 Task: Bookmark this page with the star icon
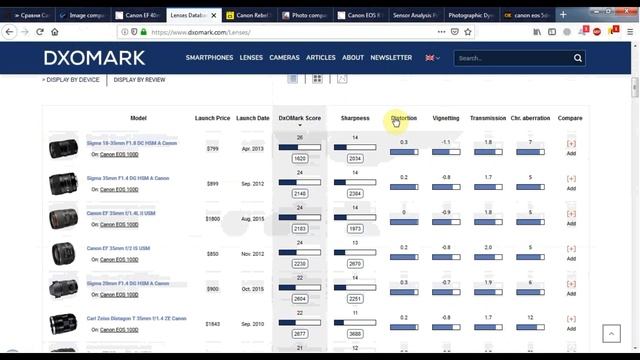point(468,32)
